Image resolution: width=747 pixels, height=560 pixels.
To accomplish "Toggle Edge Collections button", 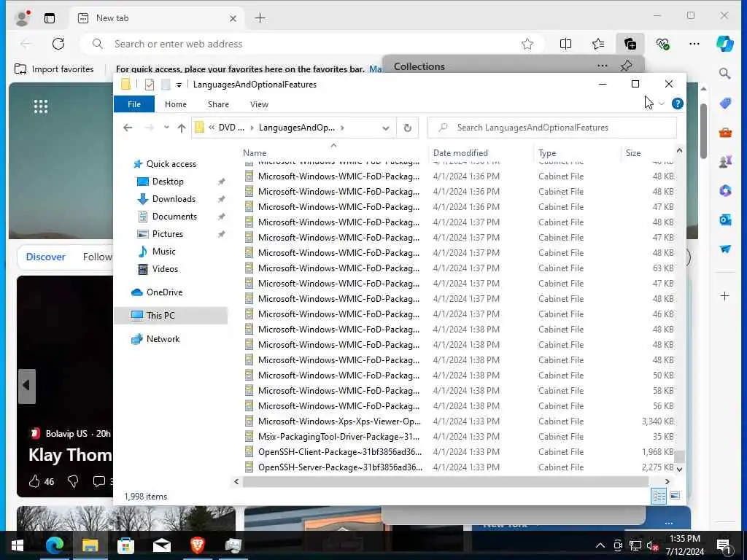I will 630,44.
